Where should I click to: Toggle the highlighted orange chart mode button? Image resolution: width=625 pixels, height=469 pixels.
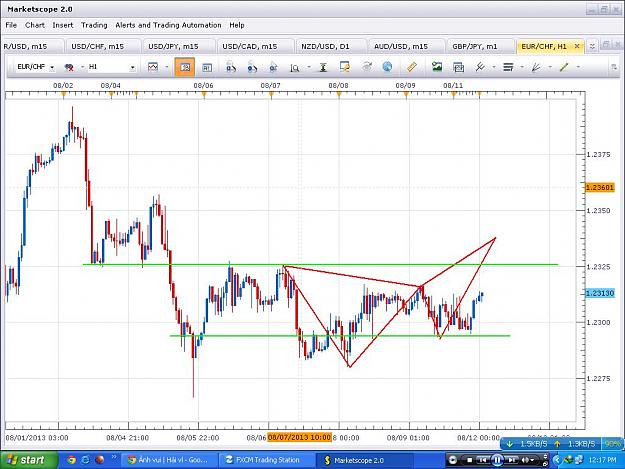point(185,67)
